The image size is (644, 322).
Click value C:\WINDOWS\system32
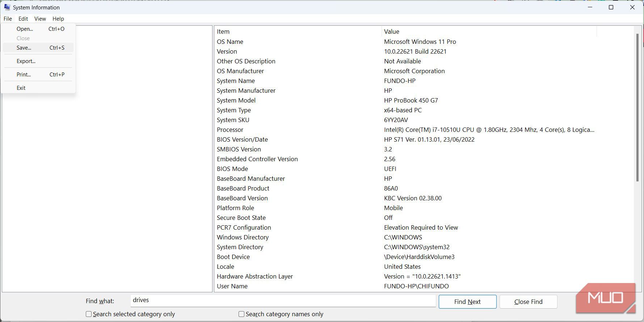417,247
